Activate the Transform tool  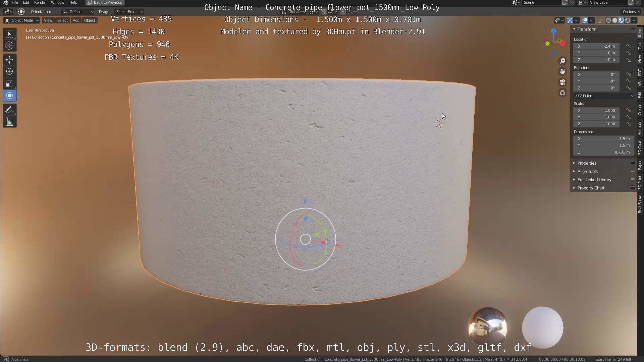click(x=9, y=96)
